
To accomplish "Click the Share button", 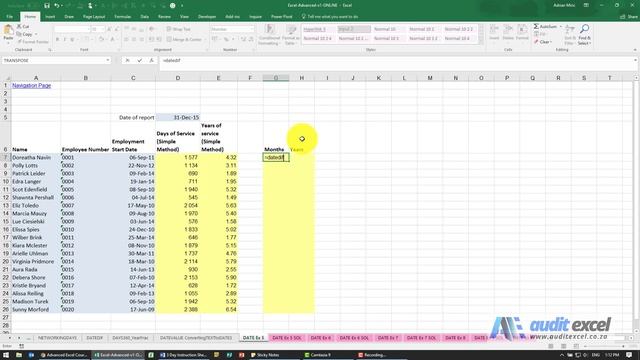I will coord(629,17).
